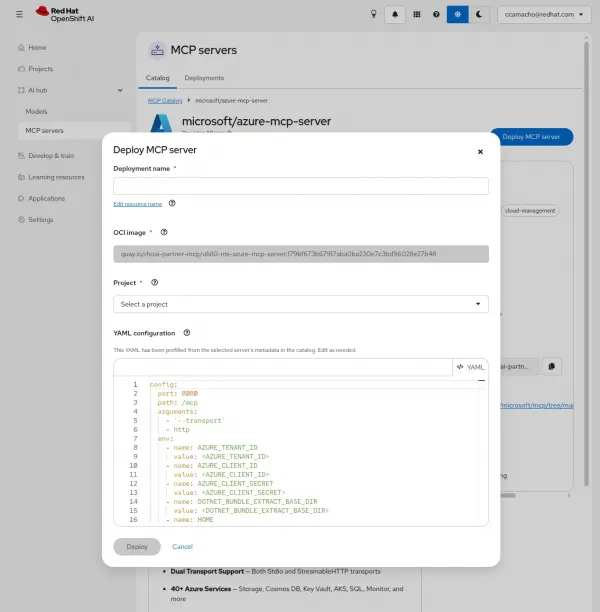Click Edit resource name link

click(x=137, y=204)
